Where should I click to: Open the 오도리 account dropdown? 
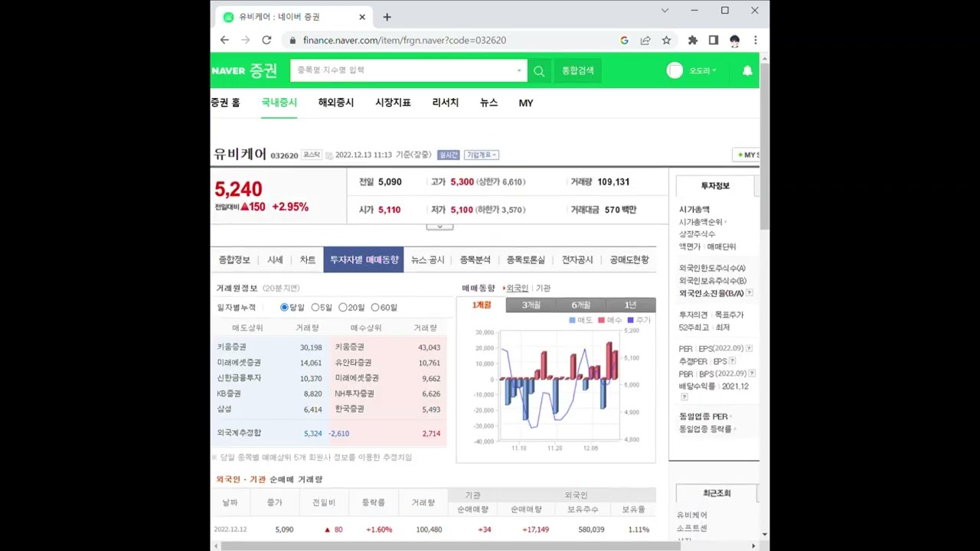(x=703, y=70)
